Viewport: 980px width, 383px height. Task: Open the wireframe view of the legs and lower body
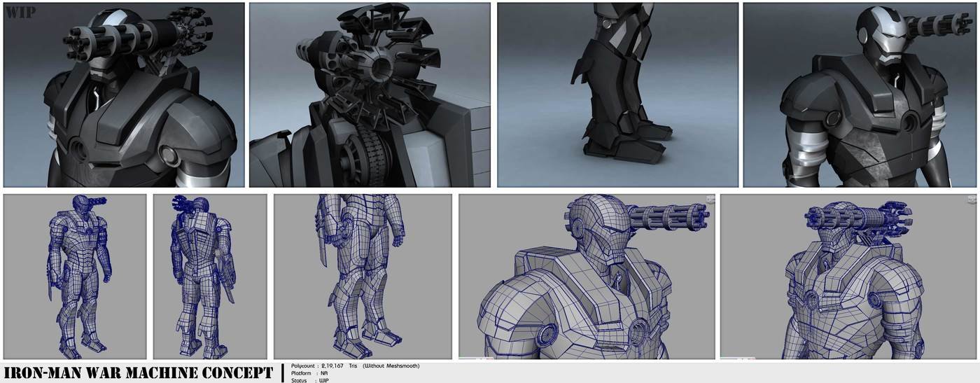(363, 277)
